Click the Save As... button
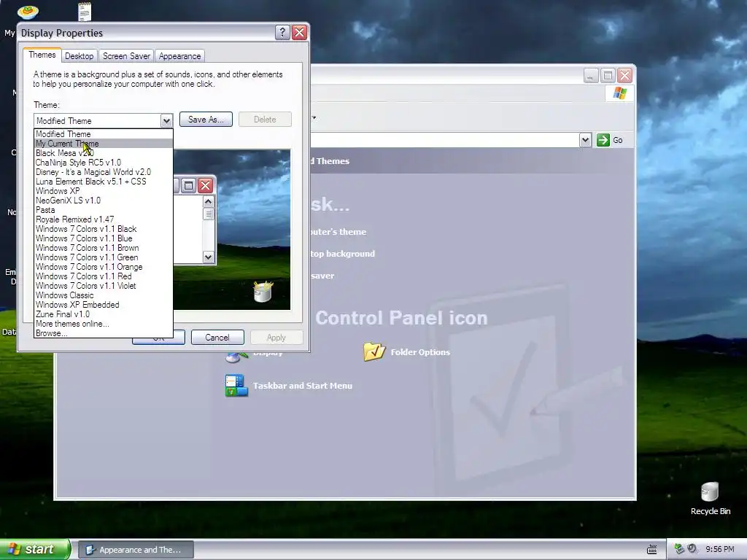The height and width of the screenshot is (560, 747). tap(206, 120)
